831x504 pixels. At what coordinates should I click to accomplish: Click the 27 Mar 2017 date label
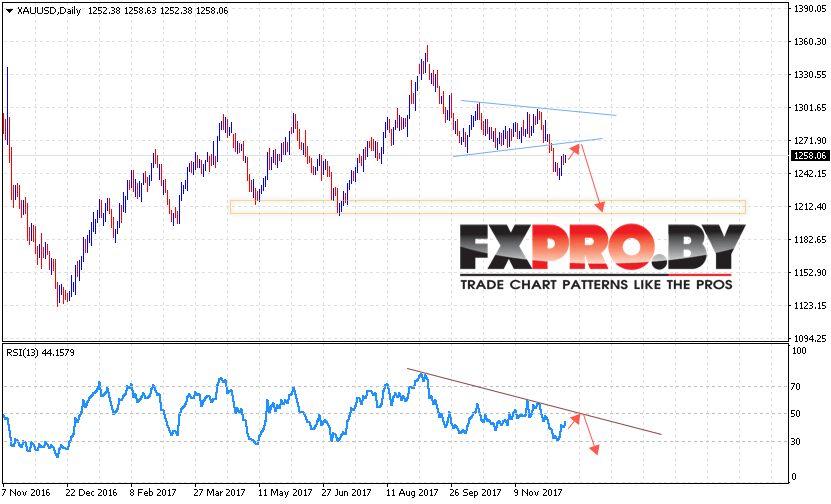[x=219, y=492]
